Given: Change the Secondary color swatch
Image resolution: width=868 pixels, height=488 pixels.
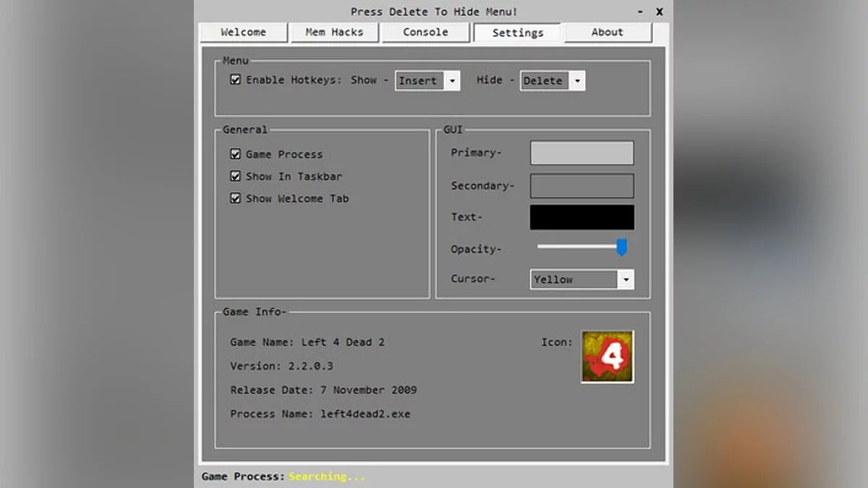Looking at the screenshot, I should [582, 186].
